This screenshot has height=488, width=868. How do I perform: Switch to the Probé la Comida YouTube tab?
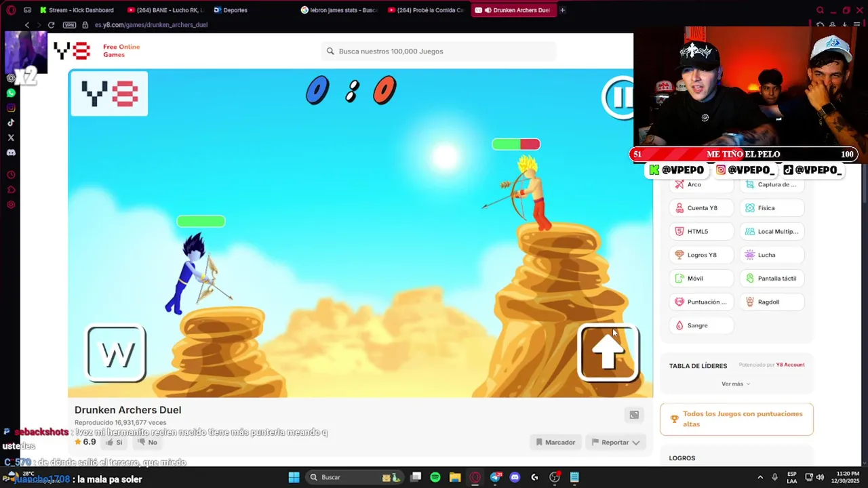(426, 10)
